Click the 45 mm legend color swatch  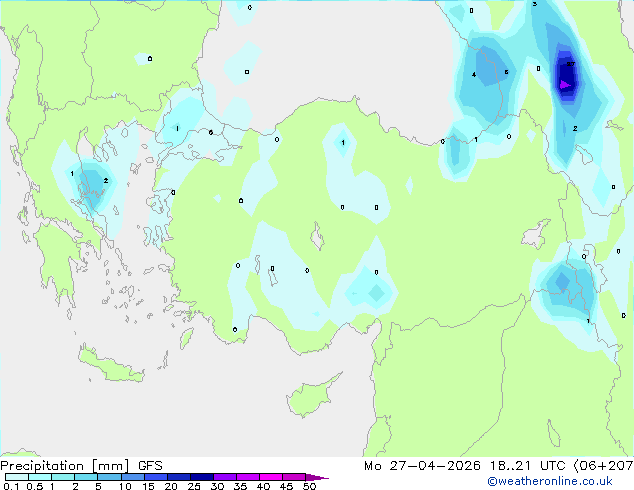pos(294,477)
